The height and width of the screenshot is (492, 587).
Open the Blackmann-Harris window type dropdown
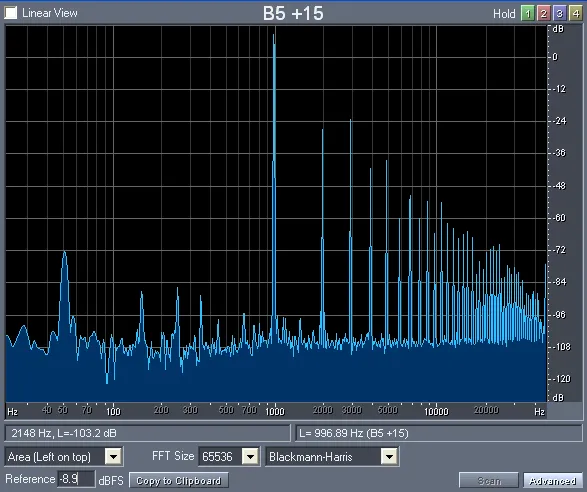[x=389, y=456]
